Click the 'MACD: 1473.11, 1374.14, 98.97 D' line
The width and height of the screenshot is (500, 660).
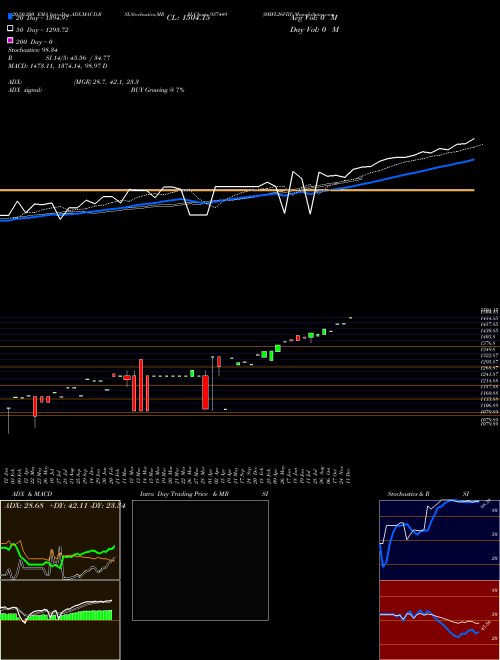[x=58, y=66]
